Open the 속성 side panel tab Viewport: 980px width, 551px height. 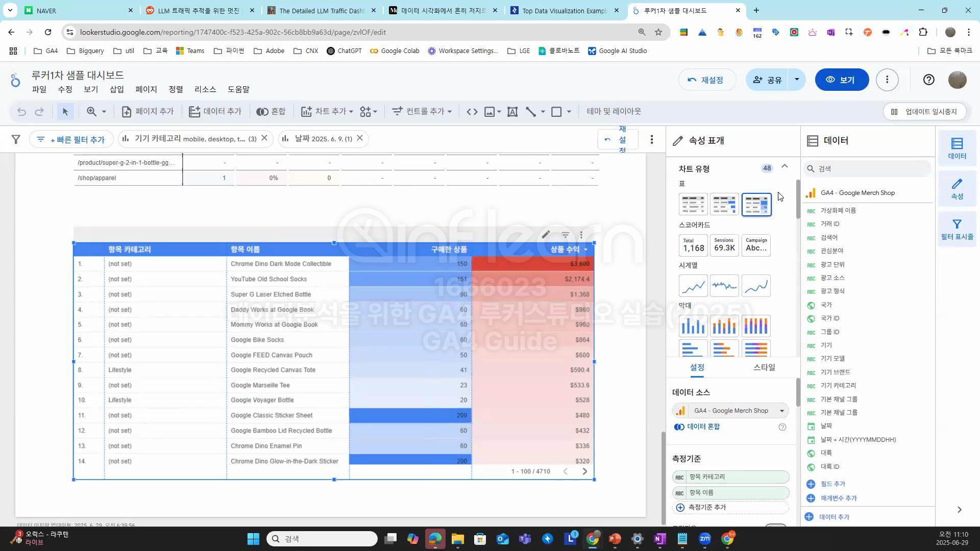pos(957,189)
